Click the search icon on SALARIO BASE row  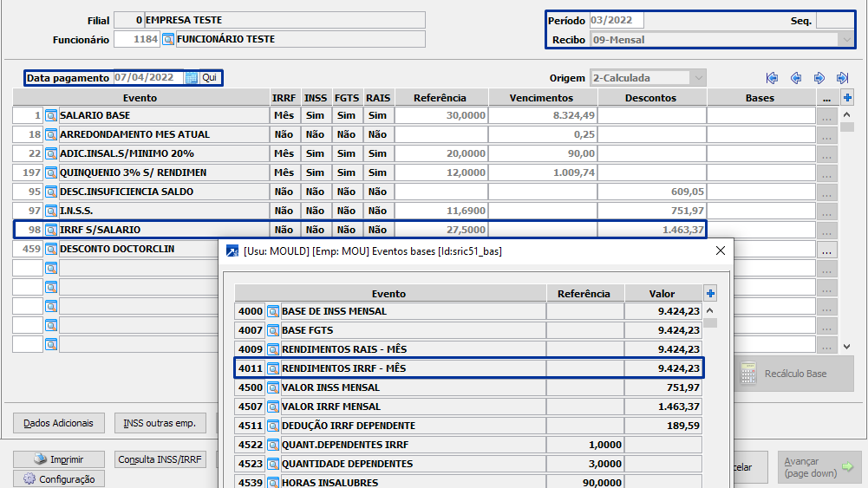pos(51,115)
